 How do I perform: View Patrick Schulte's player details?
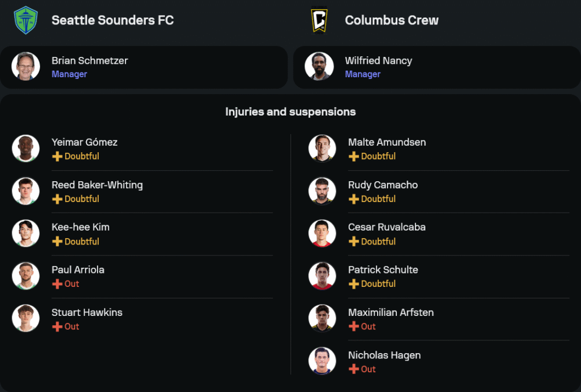point(383,270)
